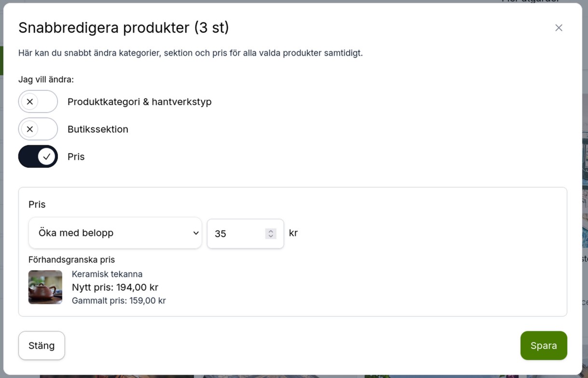Screen dimensions: 588x378
Task: Click the down arrow of the price stepper
Action: [270, 236]
